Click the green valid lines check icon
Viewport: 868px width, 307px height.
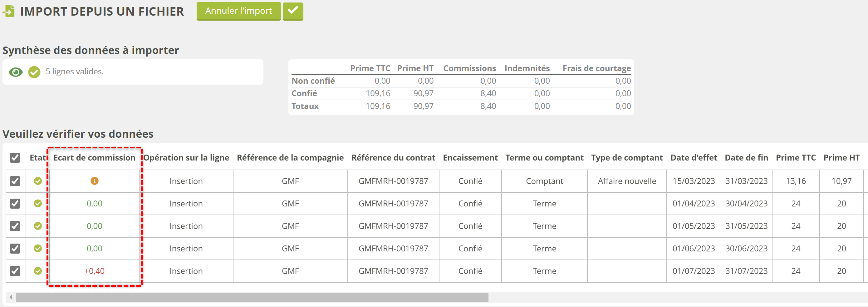pos(34,72)
